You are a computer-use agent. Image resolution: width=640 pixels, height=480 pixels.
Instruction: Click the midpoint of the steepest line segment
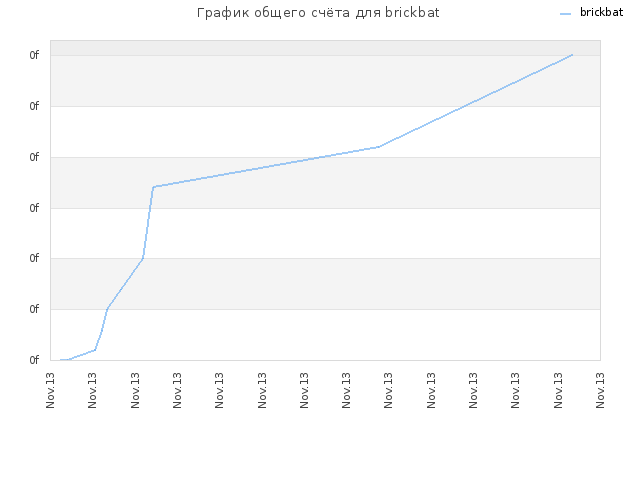[x=148, y=222]
